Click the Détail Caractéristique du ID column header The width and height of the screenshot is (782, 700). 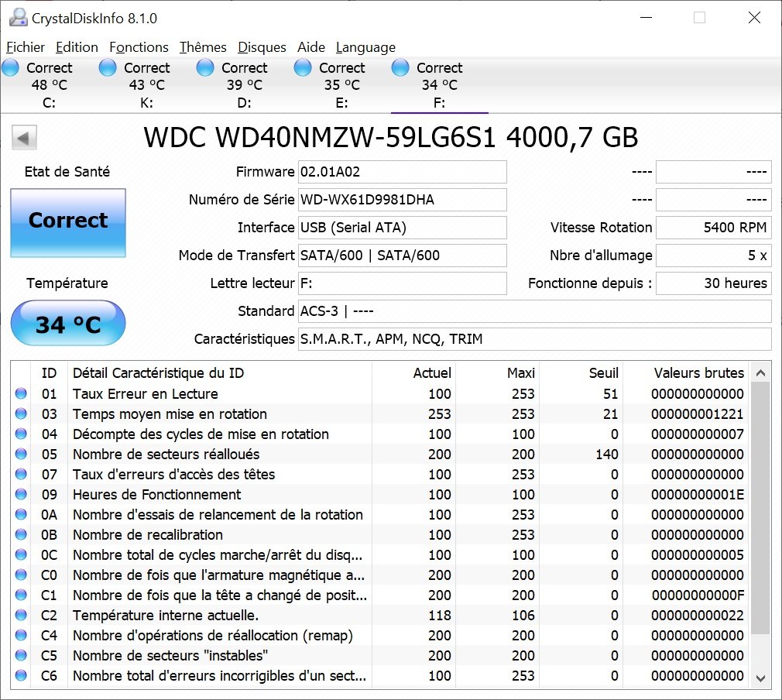pyautogui.click(x=219, y=373)
